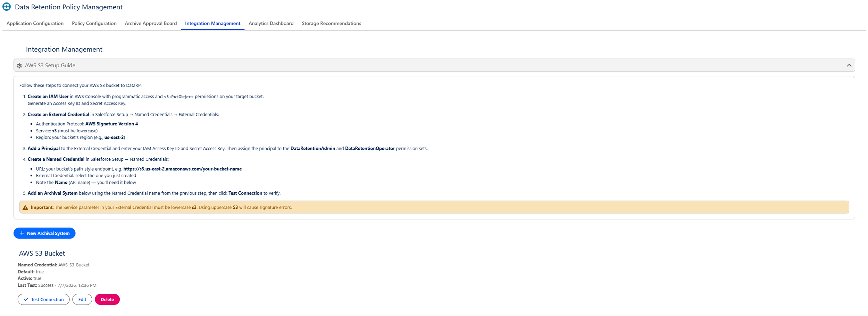Click the 'Generate an Access Key ID' line
Screen dimensions: 868x316
click(77, 103)
